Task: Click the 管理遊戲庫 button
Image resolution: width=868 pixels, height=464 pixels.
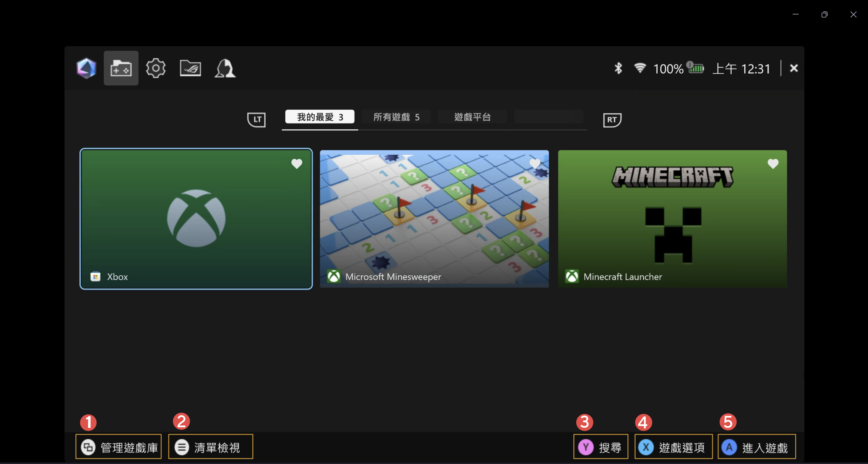Action: pos(119,447)
